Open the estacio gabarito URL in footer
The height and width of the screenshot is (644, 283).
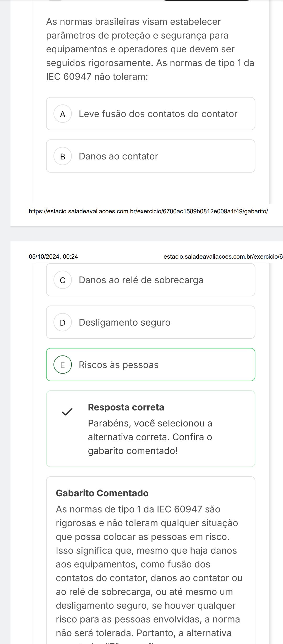pos(148,211)
